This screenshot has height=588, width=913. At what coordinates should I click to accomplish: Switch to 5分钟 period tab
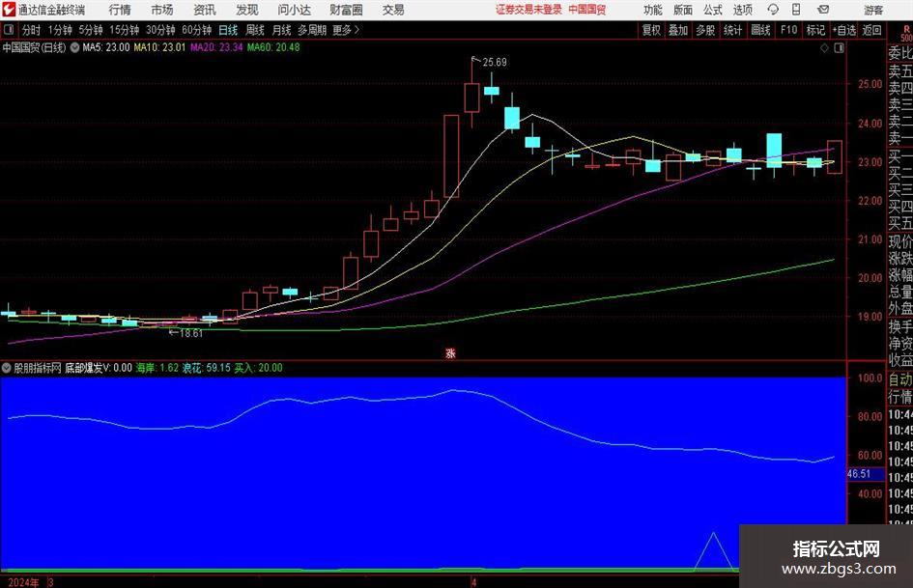pos(91,30)
